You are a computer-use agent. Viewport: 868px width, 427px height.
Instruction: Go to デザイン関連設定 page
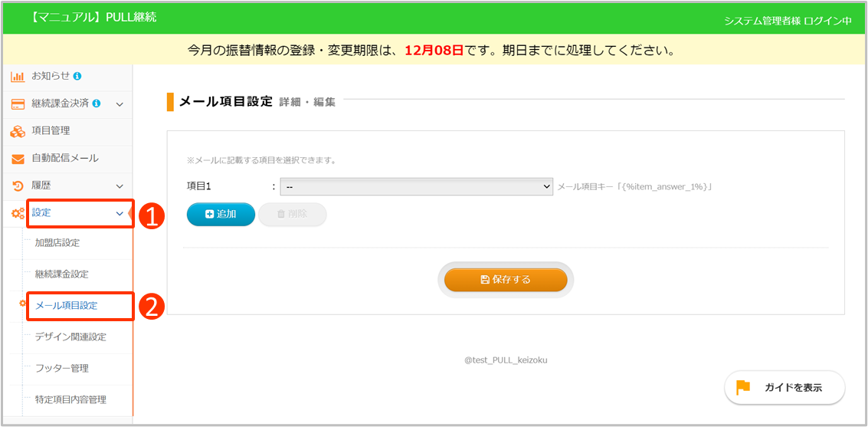70,337
